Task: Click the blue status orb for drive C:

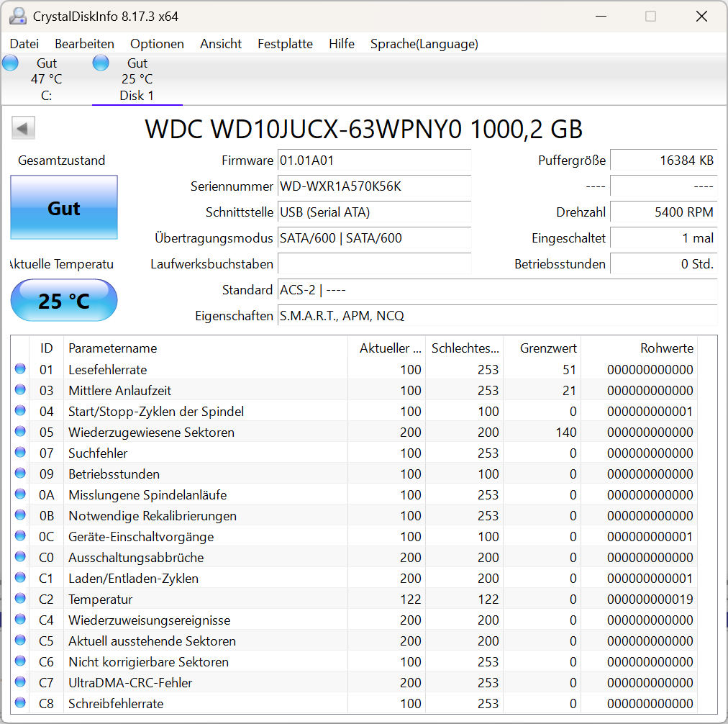Action: click(10, 63)
